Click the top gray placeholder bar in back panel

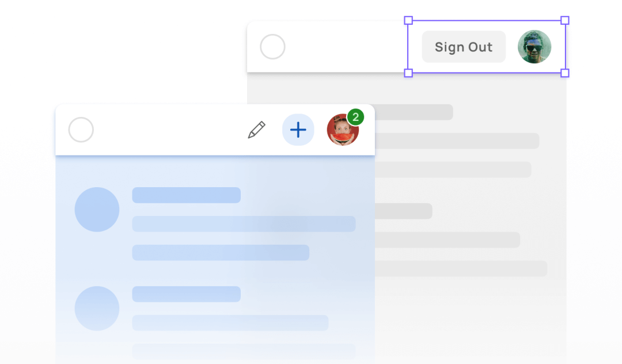tap(414, 112)
